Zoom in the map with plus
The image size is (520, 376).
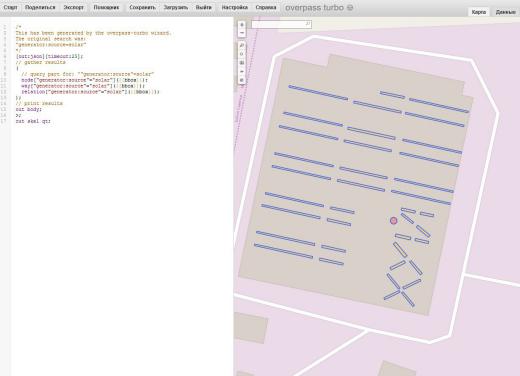(242, 25)
